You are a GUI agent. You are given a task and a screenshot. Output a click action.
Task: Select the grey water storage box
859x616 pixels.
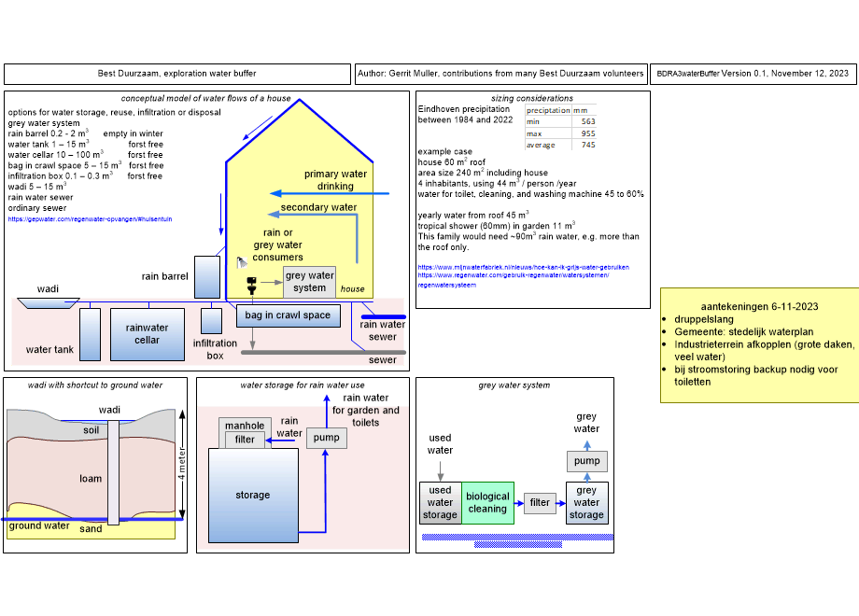[586, 503]
